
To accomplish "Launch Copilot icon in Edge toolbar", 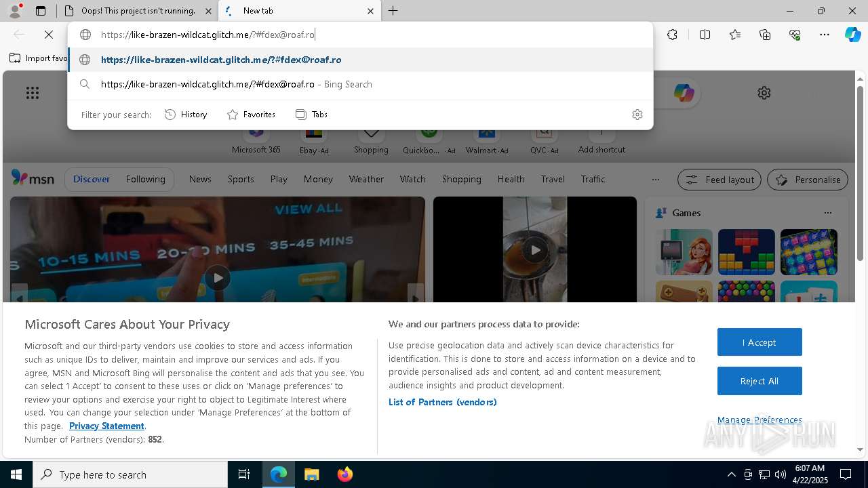I will [852, 35].
